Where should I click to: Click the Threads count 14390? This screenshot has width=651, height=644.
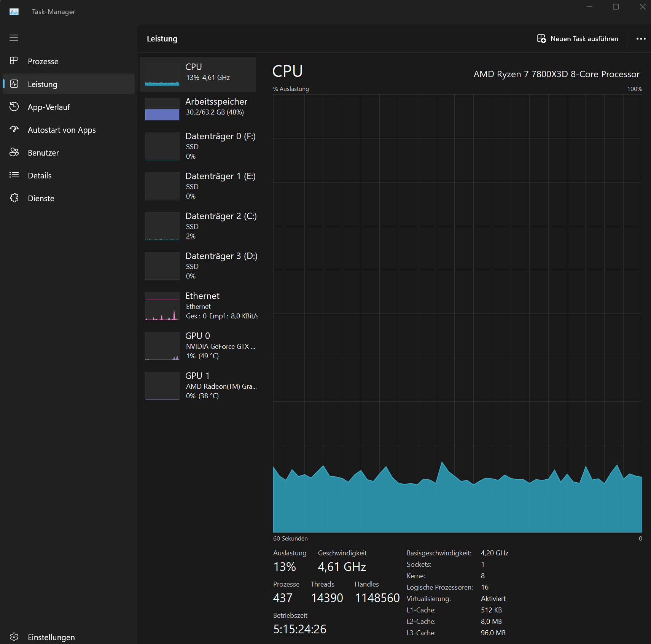[327, 598]
